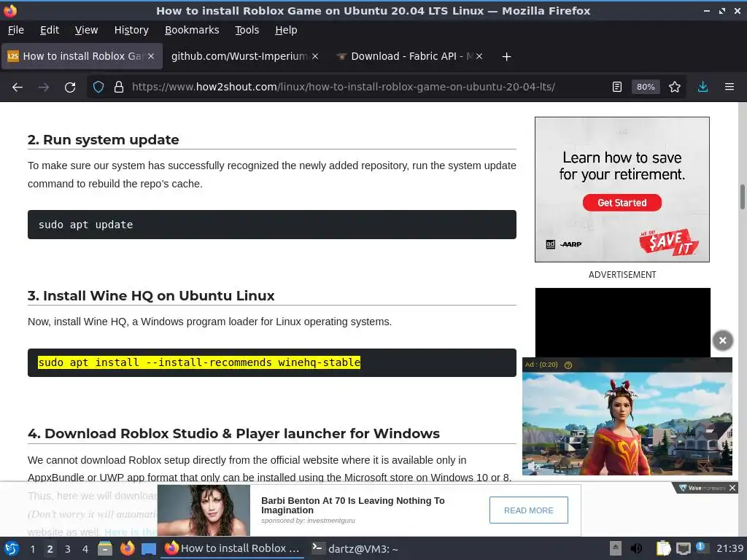Viewport: 747px width, 560px height.
Task: Select the How to install Roblox Game tab
Action: (82, 56)
